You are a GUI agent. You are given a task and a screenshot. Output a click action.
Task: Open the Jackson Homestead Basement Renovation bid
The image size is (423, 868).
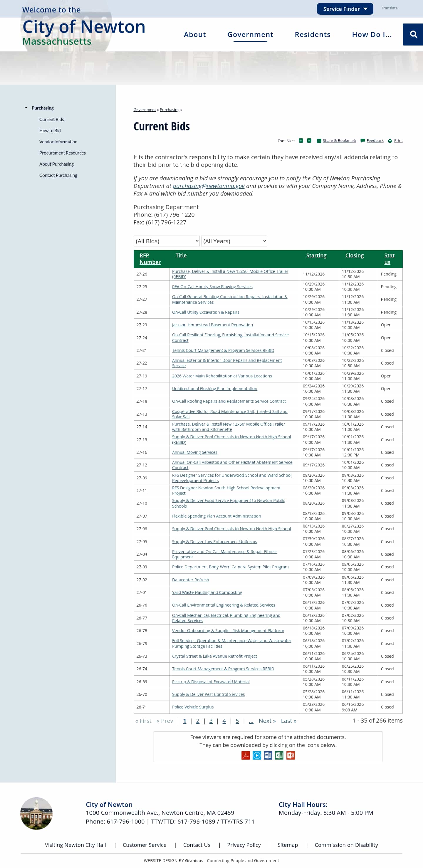(x=212, y=325)
